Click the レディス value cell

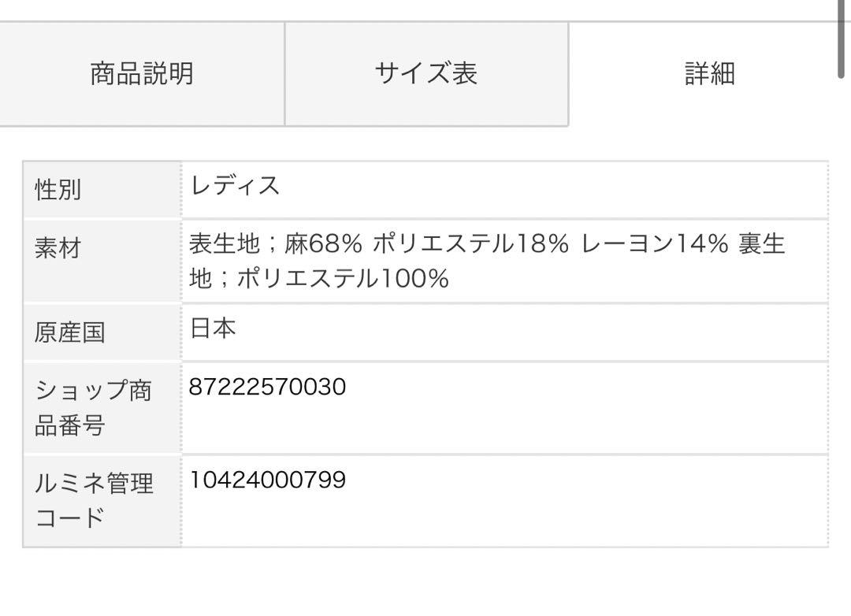point(505,190)
